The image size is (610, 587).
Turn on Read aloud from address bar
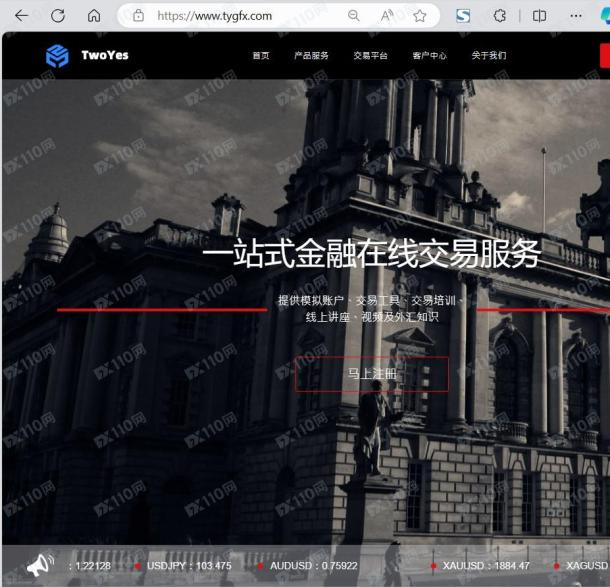coord(387,16)
